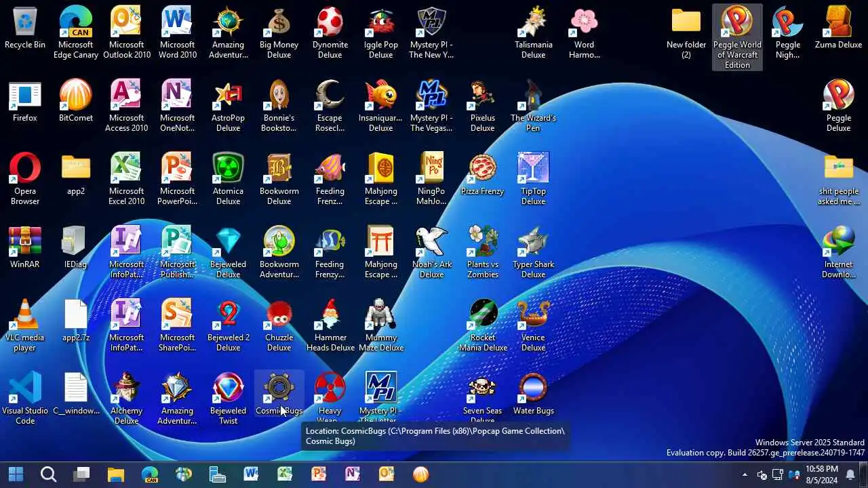Select the Pixelus Deluxe shortcut
This screenshot has height=488, width=868.
[483, 105]
